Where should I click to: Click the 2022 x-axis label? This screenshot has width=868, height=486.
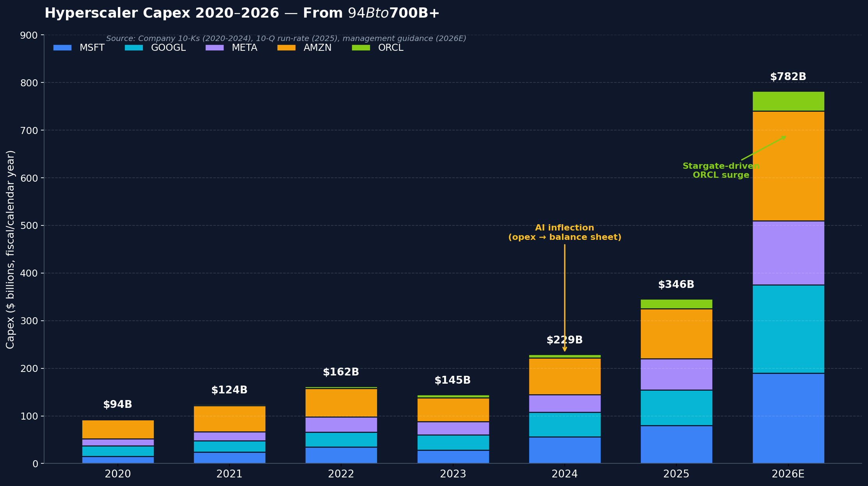[341, 474]
